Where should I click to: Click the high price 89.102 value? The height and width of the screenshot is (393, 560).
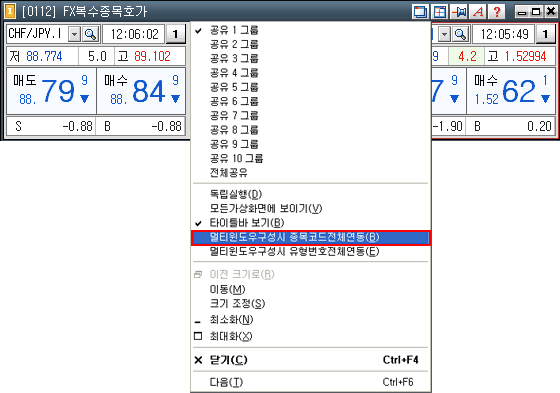(x=152, y=56)
